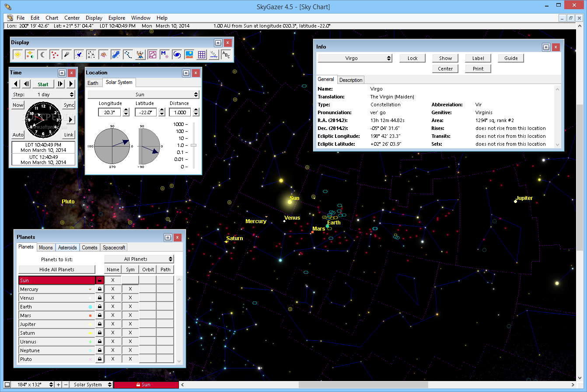
Task: Zoom in with the plus button
Action: point(59,385)
